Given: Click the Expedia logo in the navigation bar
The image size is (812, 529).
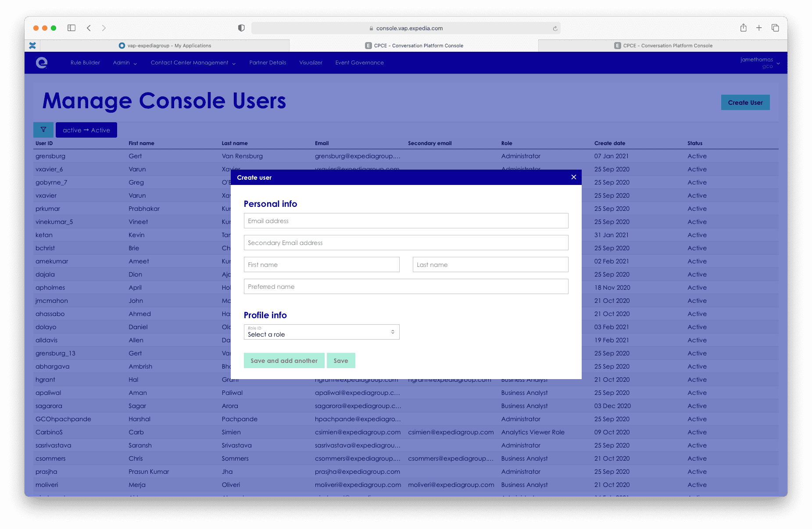Looking at the screenshot, I should tap(42, 63).
